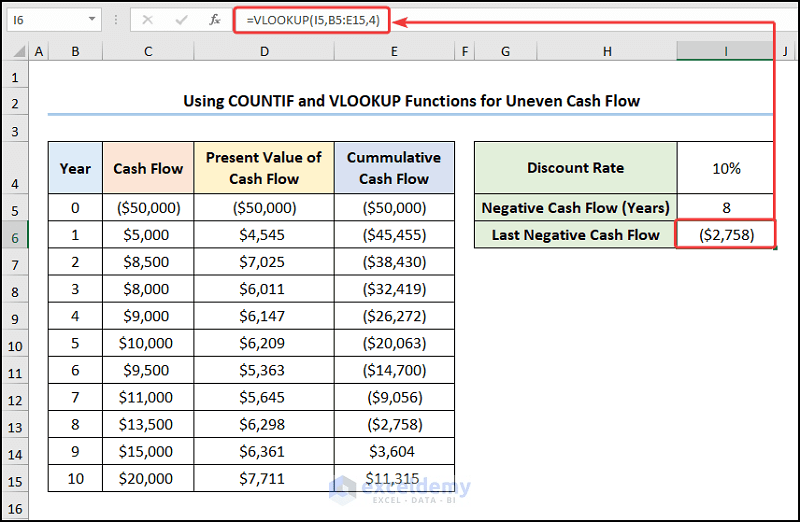This screenshot has width=800, height=522.
Task: Click the ($20,063) cumulative cell
Action: 394,343
